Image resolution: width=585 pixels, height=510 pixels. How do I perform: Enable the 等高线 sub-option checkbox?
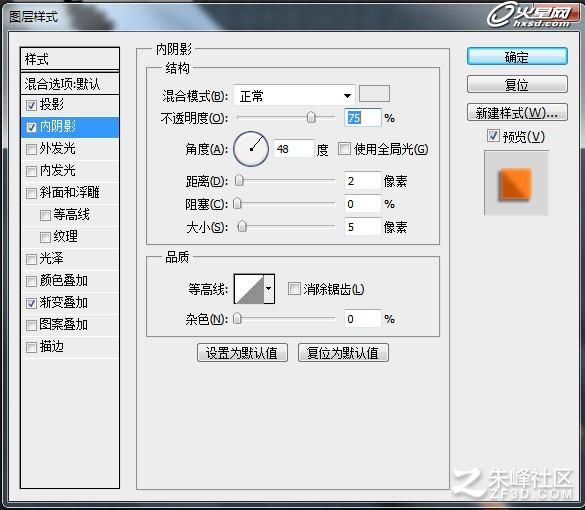point(45,215)
